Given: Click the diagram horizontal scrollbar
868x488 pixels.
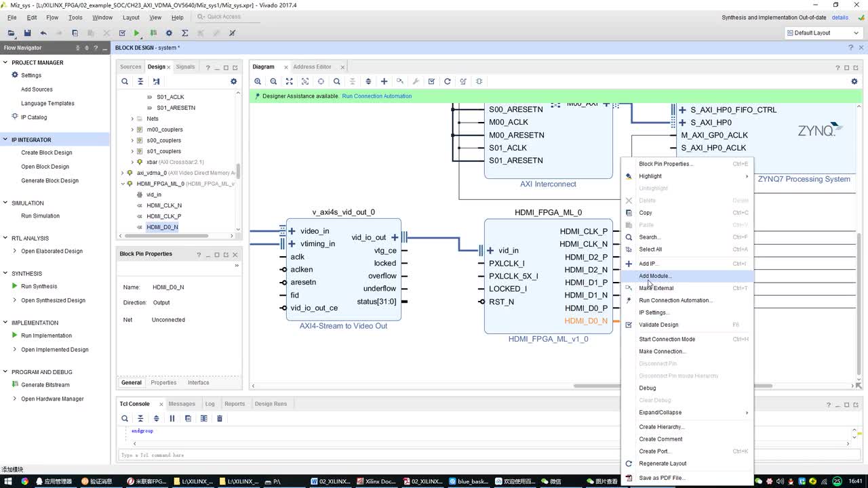Looking at the screenshot, I should pos(673,386).
